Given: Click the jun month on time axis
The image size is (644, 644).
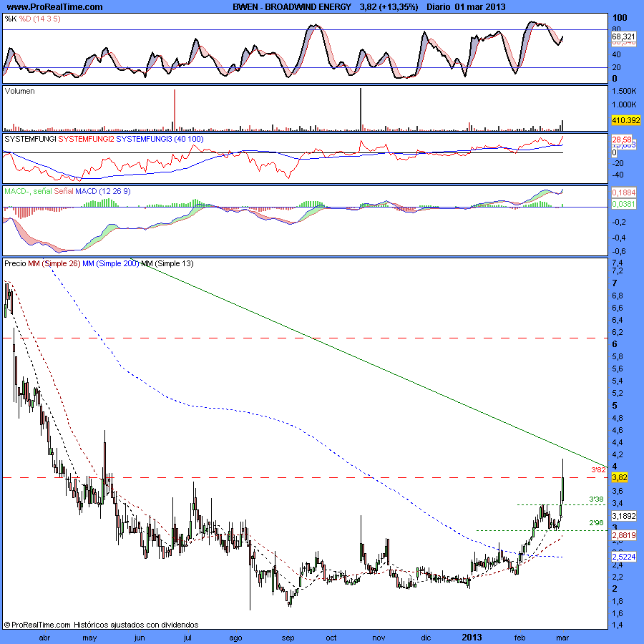Looking at the screenshot, I should point(140,638).
